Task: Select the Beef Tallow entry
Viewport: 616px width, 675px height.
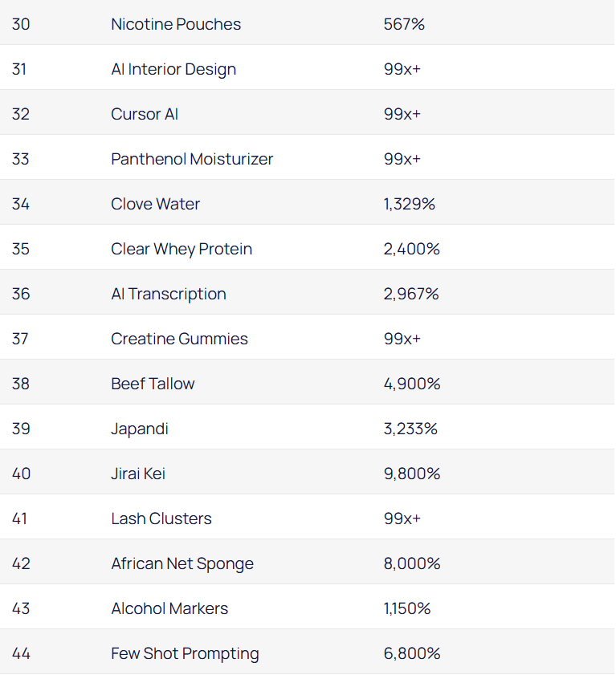Action: tap(153, 384)
